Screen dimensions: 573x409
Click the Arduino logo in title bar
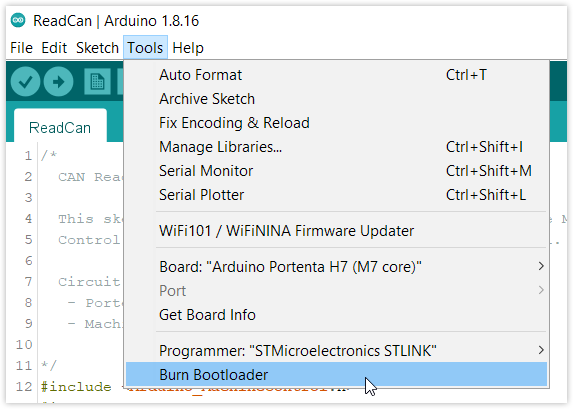(18, 20)
